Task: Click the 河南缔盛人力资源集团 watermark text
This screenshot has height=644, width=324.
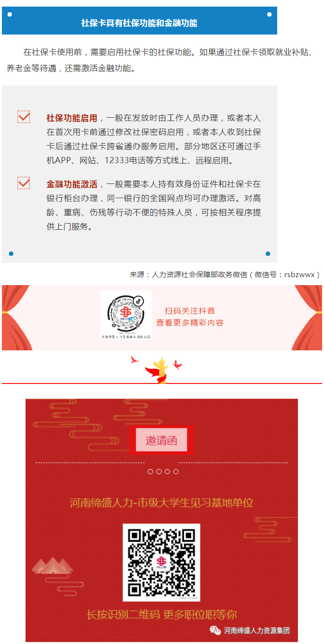Action: pyautogui.click(x=257, y=630)
